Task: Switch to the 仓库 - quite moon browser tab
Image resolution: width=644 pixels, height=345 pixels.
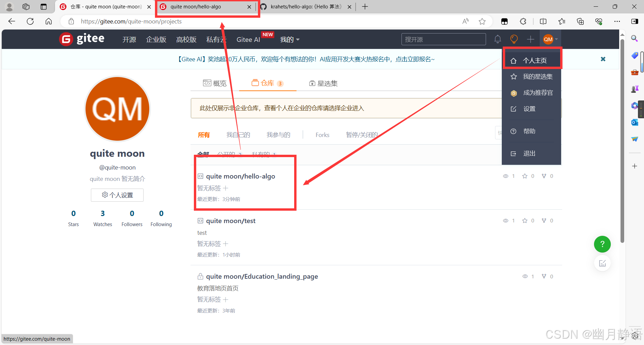Action: [105, 7]
